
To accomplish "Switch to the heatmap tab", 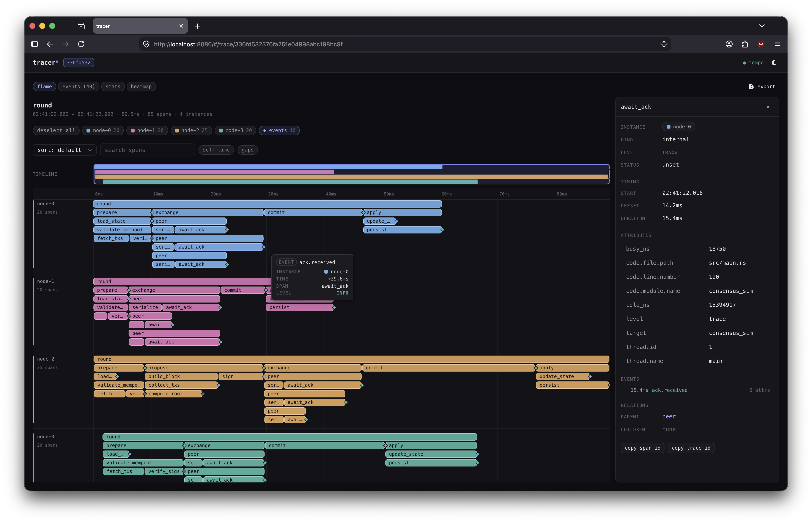I will click(141, 87).
